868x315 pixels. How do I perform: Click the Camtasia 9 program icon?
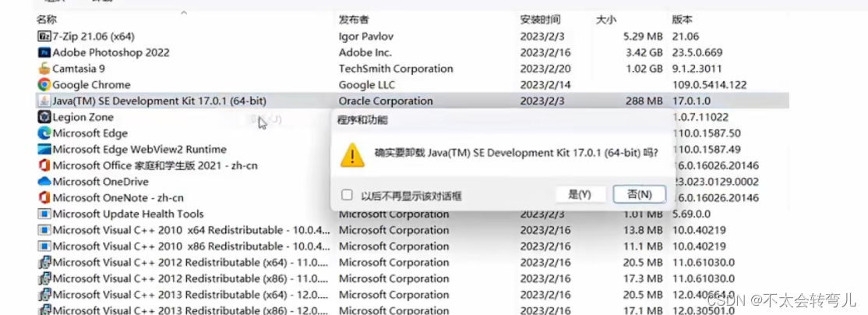tap(44, 69)
